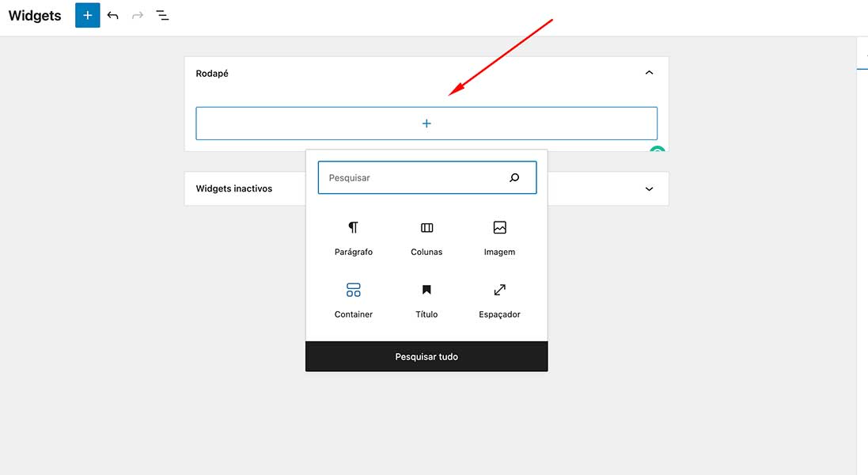Insert the Espaçador block
Viewport: 868px width, 475px height.
[x=499, y=291]
